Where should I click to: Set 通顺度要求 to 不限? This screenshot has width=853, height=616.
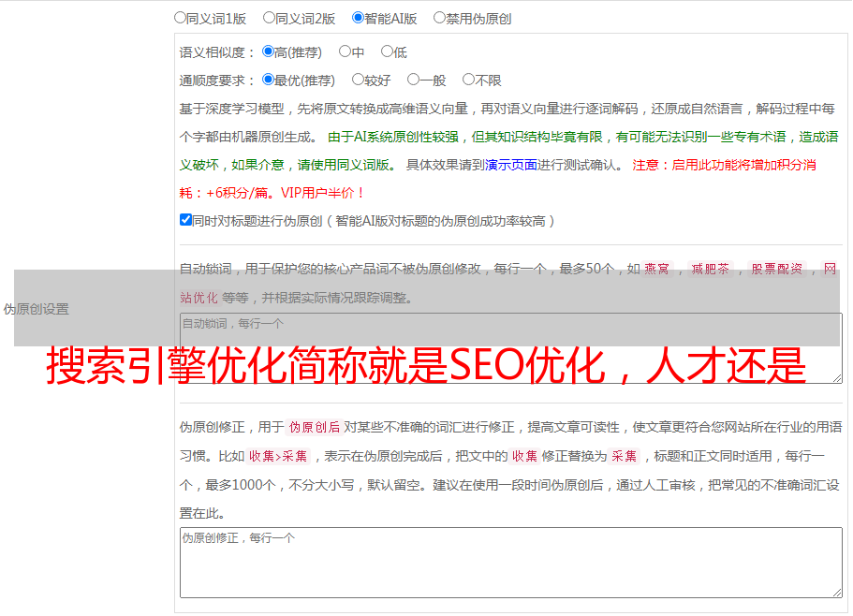(468, 80)
